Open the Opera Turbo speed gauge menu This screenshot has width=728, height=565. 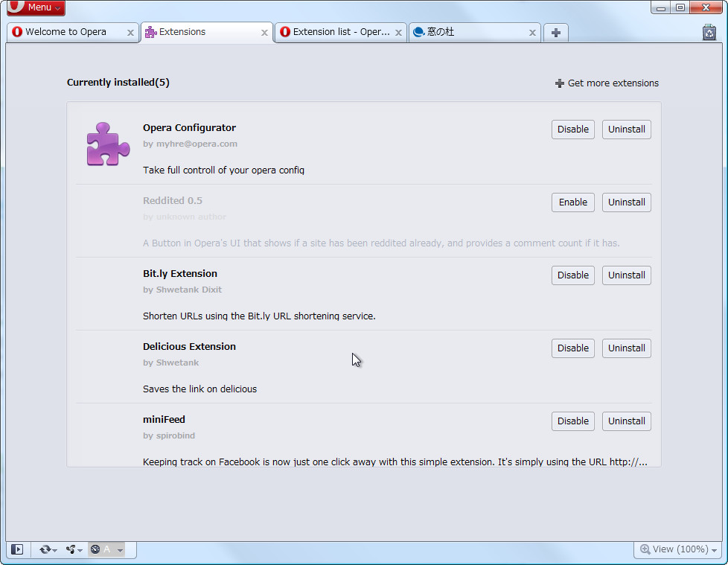pyautogui.click(x=106, y=549)
